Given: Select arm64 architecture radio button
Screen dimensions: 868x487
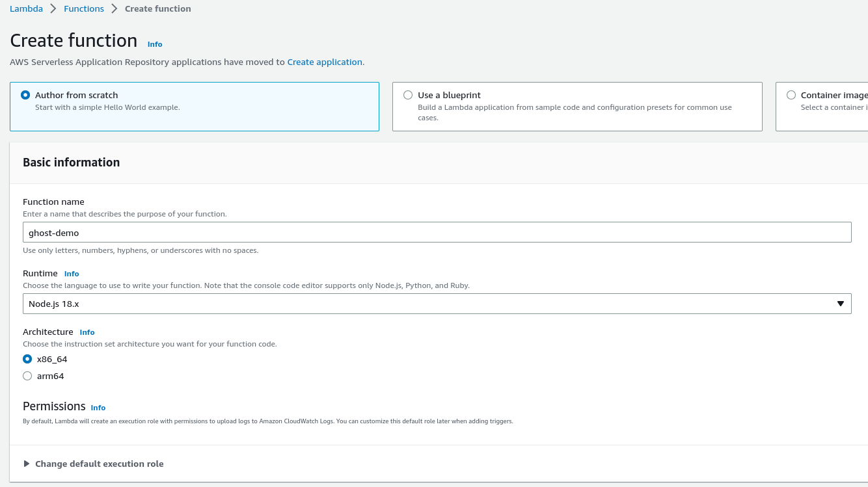Looking at the screenshot, I should click(27, 376).
